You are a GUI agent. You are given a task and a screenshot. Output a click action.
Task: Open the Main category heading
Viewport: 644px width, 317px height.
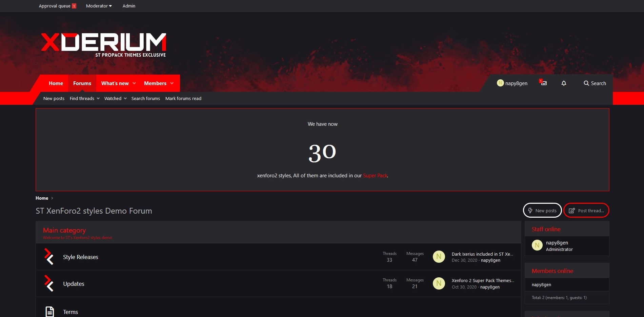click(x=64, y=230)
